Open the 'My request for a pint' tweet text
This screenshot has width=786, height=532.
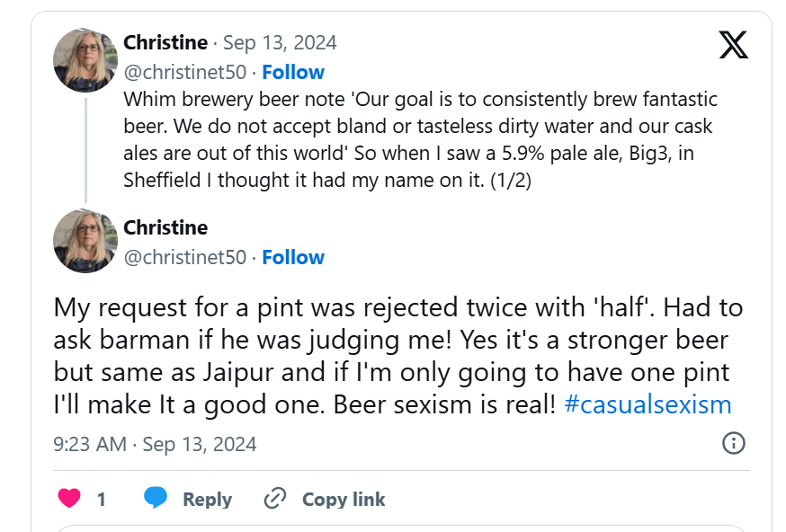coord(396,355)
